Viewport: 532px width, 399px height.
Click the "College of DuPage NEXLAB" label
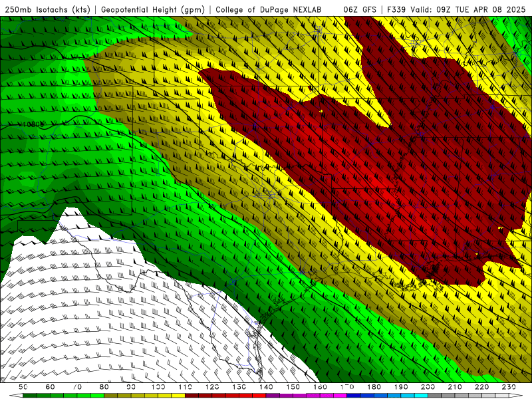(x=268, y=10)
